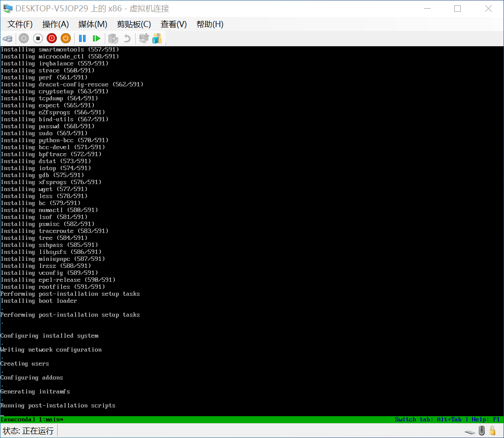Click the green Reset/Resume play icon
The image size is (504, 438).
click(96, 38)
